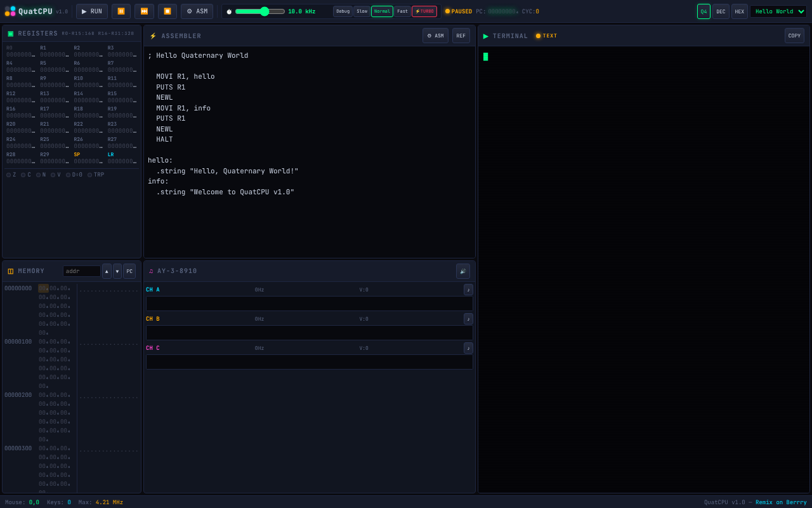Click the Registers panel icon
This screenshot has height=508, width=812.
click(x=11, y=34)
